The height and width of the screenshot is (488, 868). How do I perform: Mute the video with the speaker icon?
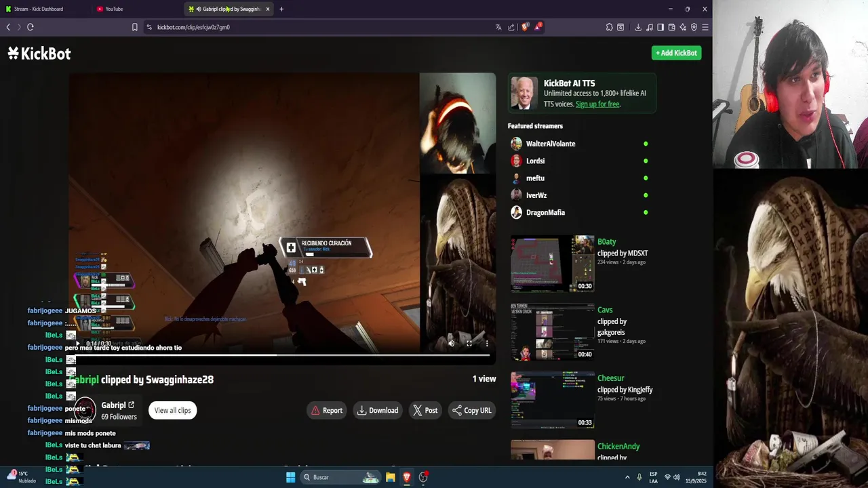pos(452,344)
